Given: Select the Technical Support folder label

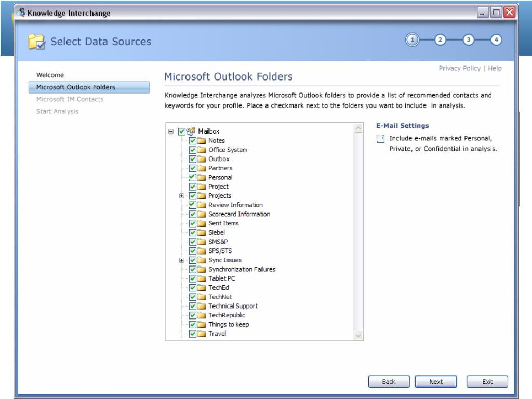Looking at the screenshot, I should pyautogui.click(x=233, y=306).
